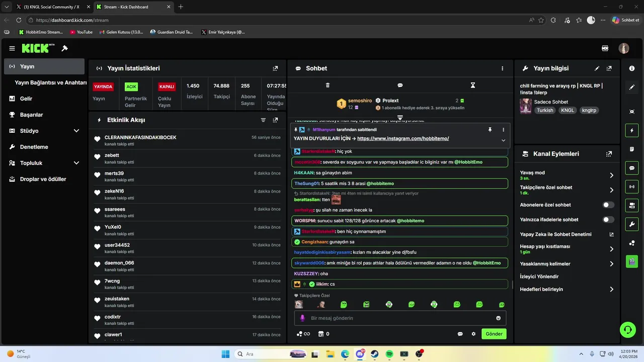The image size is (644, 362).
Task: Click the hourglass icon in chat toolbar
Action: 472,85
